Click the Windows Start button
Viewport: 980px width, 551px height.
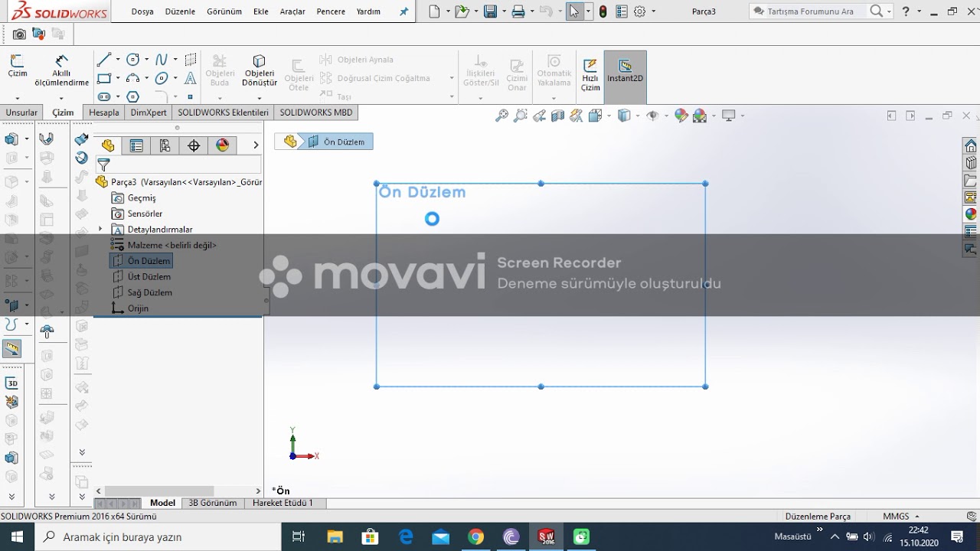[x=17, y=536]
